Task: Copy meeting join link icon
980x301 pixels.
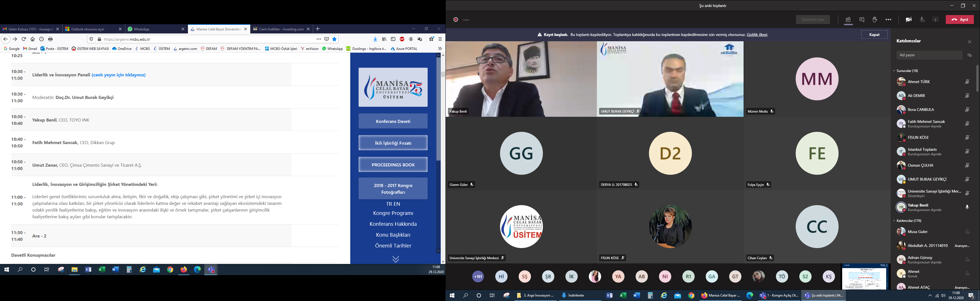Action: pos(970,55)
